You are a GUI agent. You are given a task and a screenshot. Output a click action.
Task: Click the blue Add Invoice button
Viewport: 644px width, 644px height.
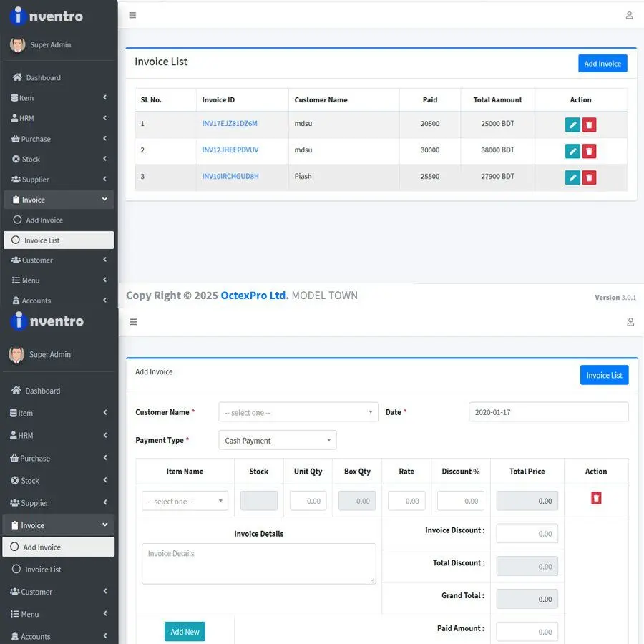pyautogui.click(x=602, y=64)
